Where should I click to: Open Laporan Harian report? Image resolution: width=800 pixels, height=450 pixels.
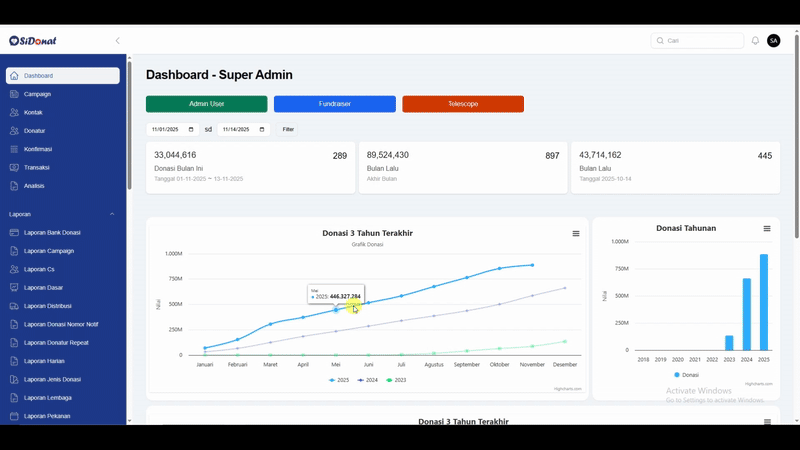(x=63, y=361)
